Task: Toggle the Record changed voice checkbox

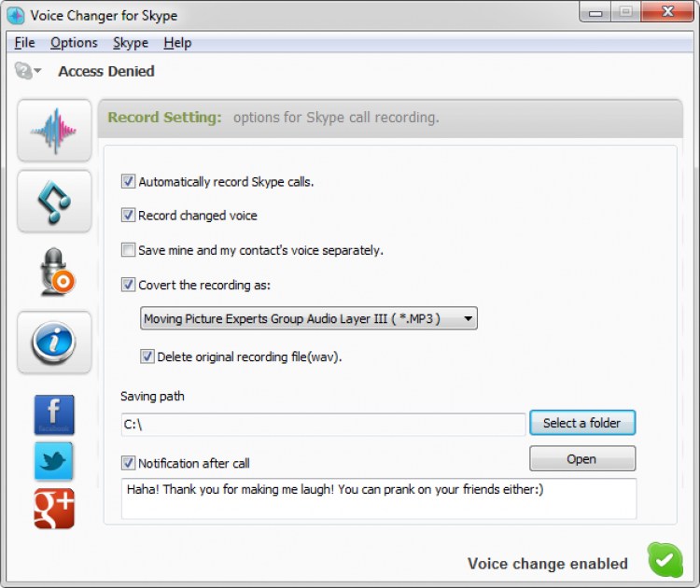Action: (x=128, y=216)
